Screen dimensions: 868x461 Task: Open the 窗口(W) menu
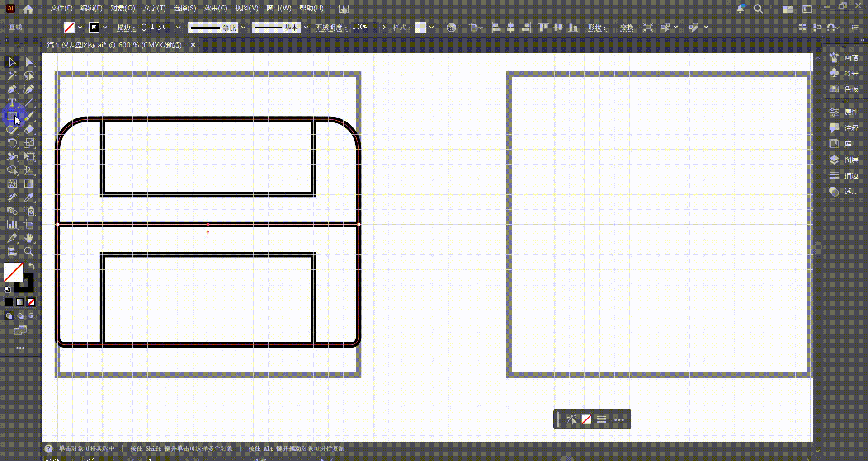pos(279,8)
